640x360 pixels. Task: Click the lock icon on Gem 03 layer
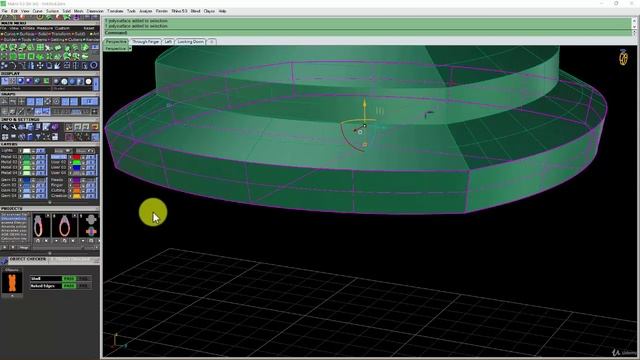pyautogui.click(x=33, y=190)
